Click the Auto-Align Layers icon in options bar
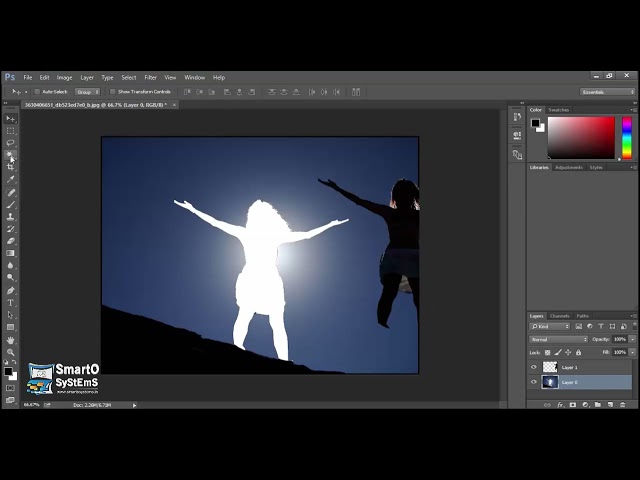The width and height of the screenshot is (640, 480). (356, 92)
